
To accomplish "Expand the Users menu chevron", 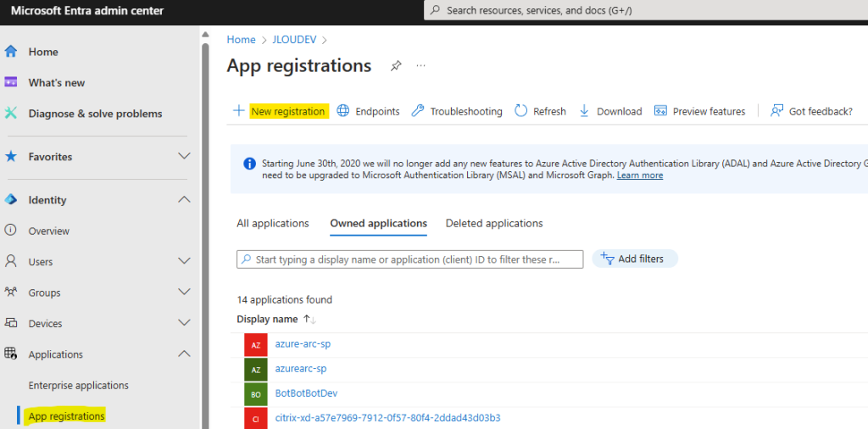I will [x=184, y=261].
